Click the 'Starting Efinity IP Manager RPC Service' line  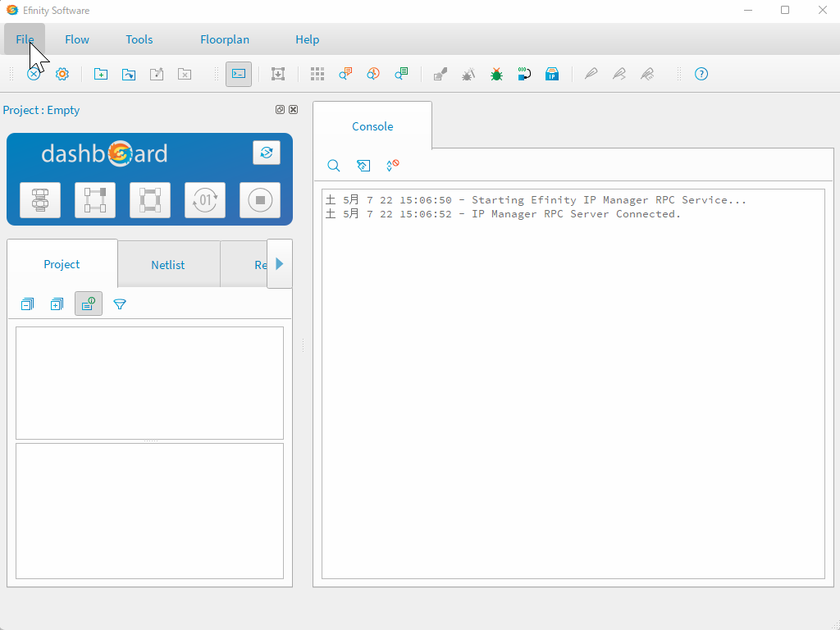(536, 200)
